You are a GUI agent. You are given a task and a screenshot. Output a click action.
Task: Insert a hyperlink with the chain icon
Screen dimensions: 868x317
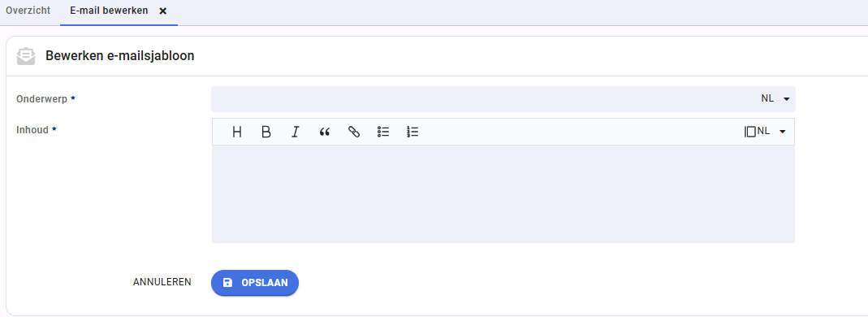tap(354, 132)
